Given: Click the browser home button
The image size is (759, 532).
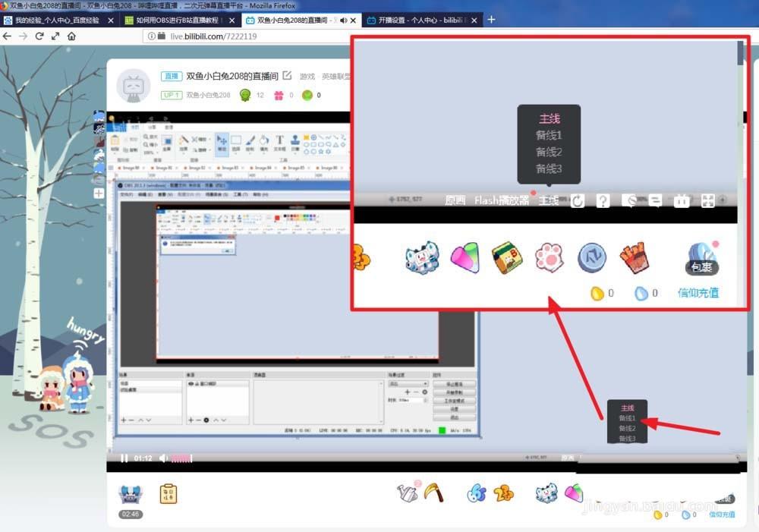Looking at the screenshot, I should (x=71, y=36).
